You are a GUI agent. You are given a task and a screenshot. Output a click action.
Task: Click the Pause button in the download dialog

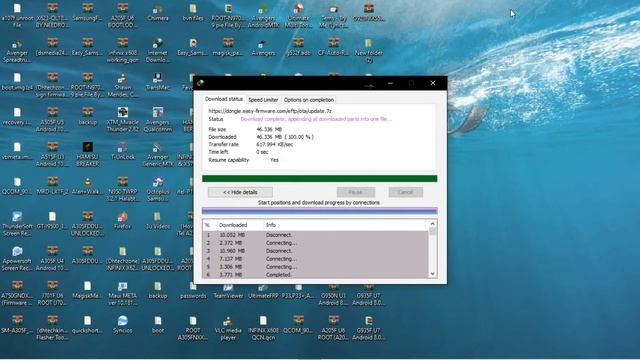(x=356, y=192)
